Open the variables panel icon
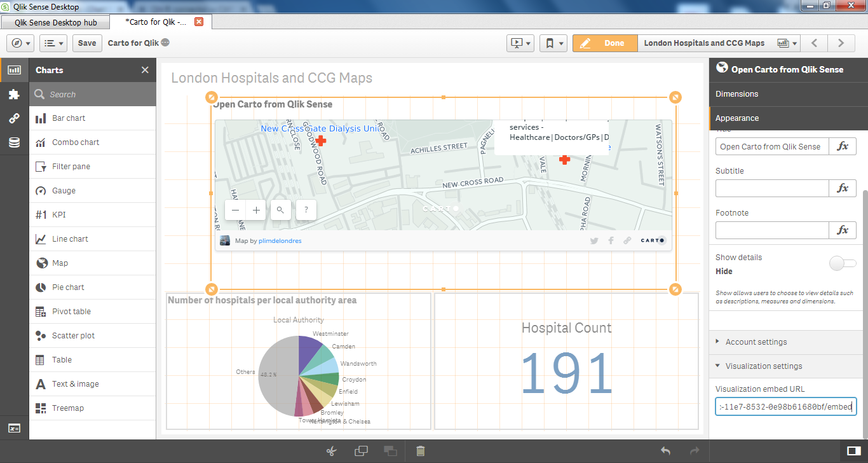Screen dimensions: 868x463 (14, 428)
